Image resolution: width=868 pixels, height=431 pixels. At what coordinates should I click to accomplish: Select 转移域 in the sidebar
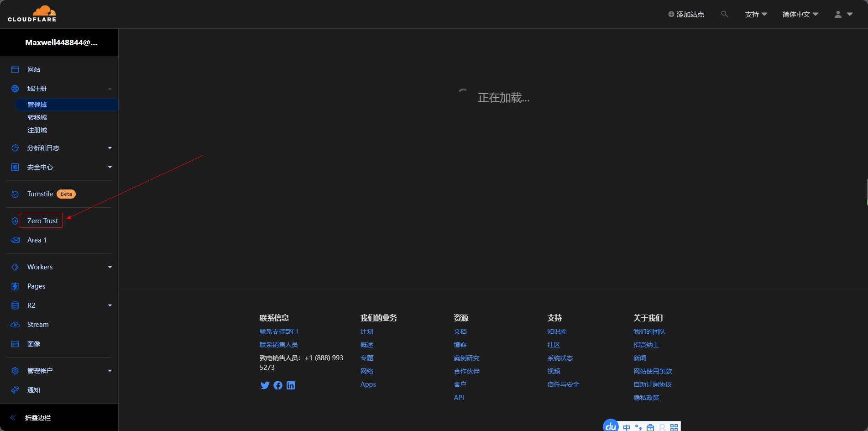[x=37, y=117]
